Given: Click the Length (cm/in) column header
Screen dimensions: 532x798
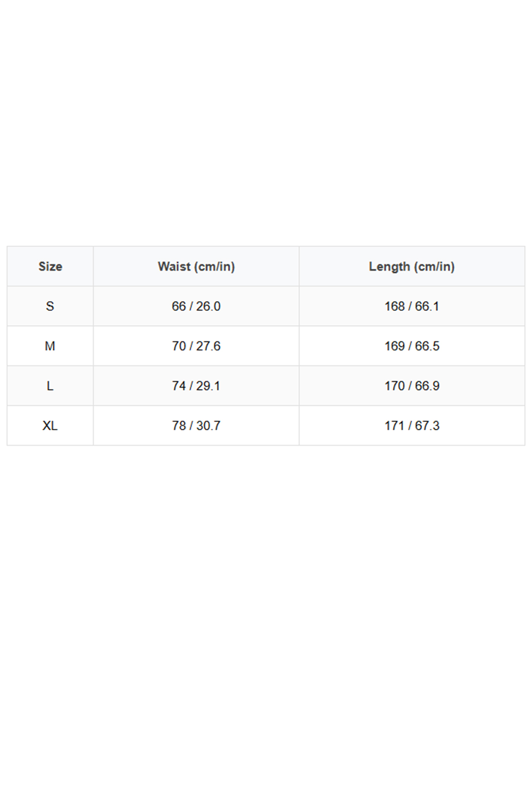Looking at the screenshot, I should (x=412, y=266).
